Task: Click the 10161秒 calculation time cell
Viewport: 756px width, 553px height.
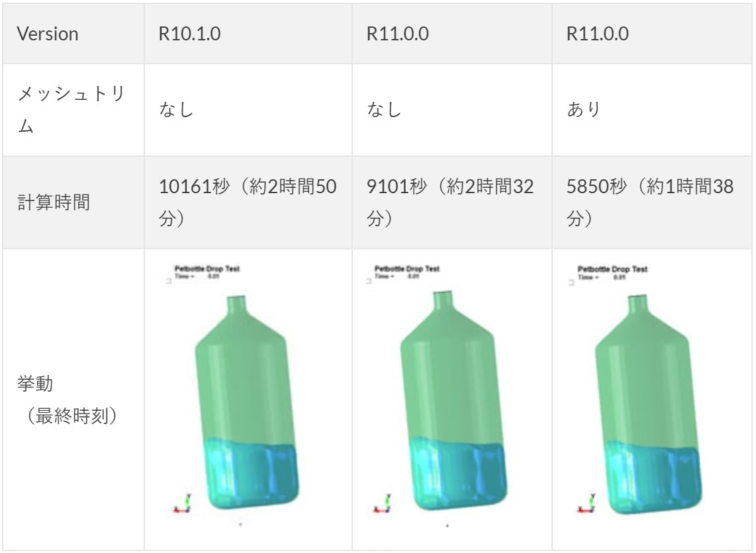Action: [x=248, y=202]
